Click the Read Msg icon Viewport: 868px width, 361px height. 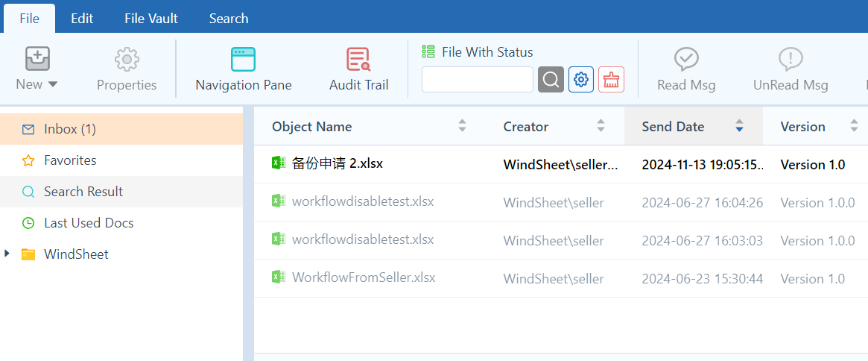tap(686, 59)
